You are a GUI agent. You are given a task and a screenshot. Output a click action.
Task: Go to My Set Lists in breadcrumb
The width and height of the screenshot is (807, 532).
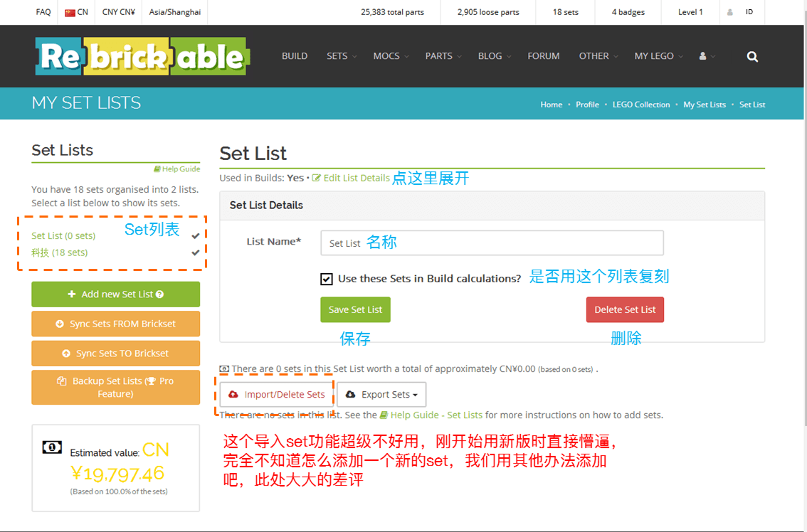[x=705, y=105]
